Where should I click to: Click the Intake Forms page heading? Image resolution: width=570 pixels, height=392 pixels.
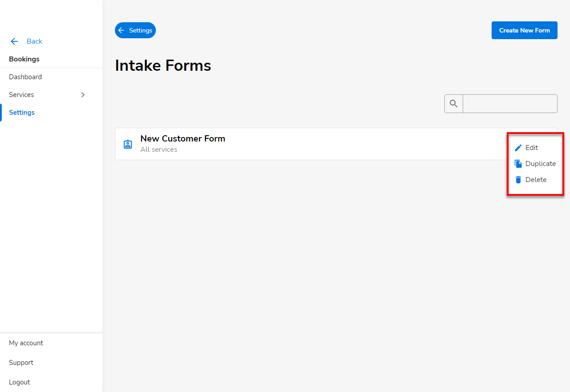click(x=163, y=65)
